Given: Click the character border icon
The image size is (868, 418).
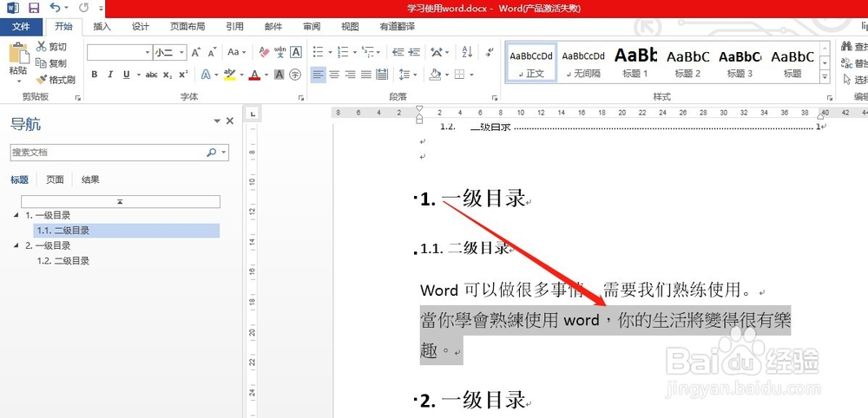Looking at the screenshot, I should pyautogui.click(x=296, y=52).
